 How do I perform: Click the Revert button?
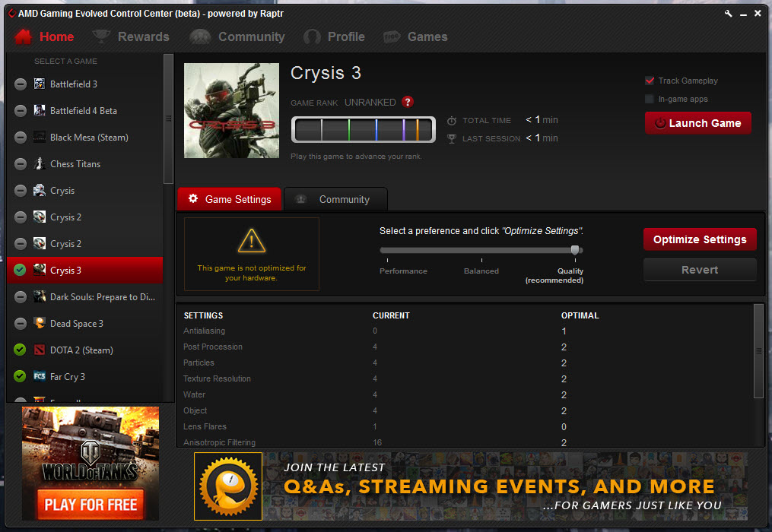[x=700, y=270]
